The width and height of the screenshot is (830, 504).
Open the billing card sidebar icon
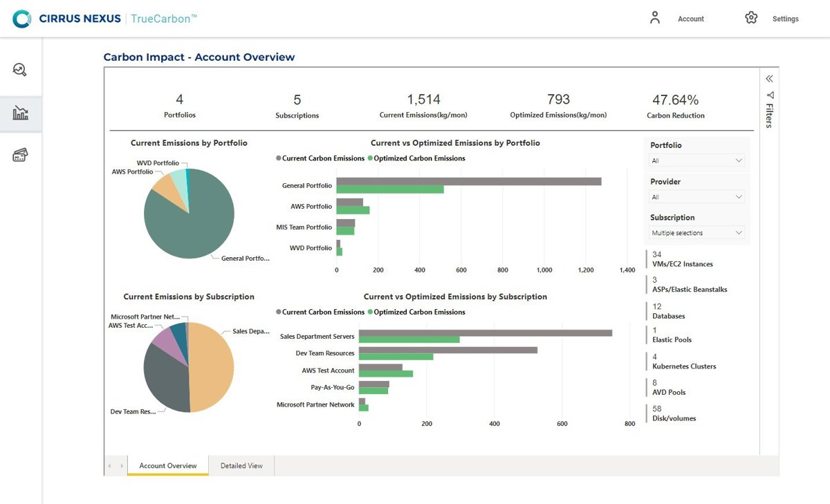coord(20,156)
